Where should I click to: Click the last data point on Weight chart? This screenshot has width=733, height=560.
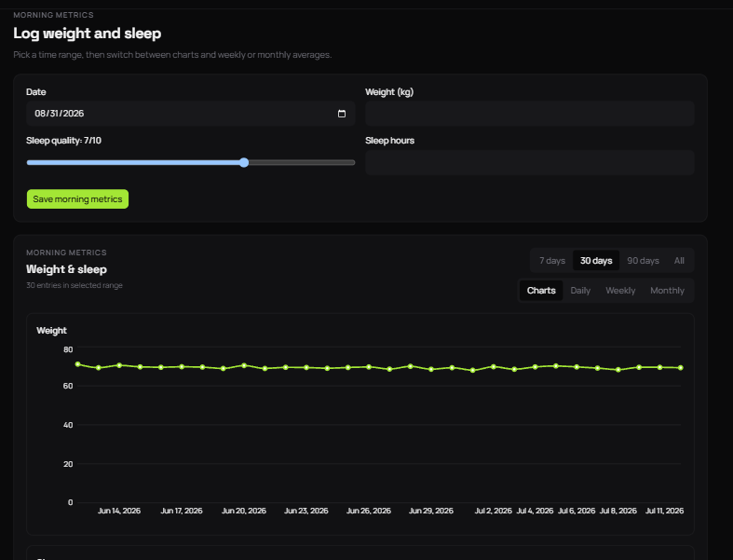(x=681, y=368)
